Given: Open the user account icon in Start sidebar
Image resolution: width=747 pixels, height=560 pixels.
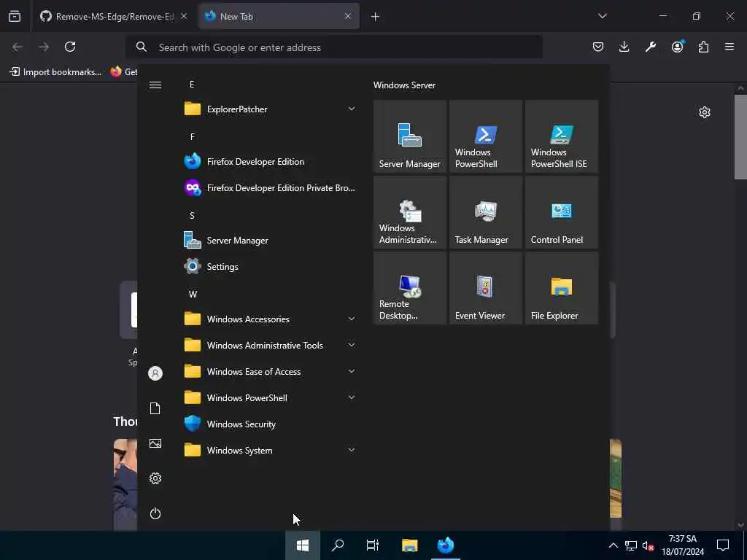Looking at the screenshot, I should pos(155,373).
